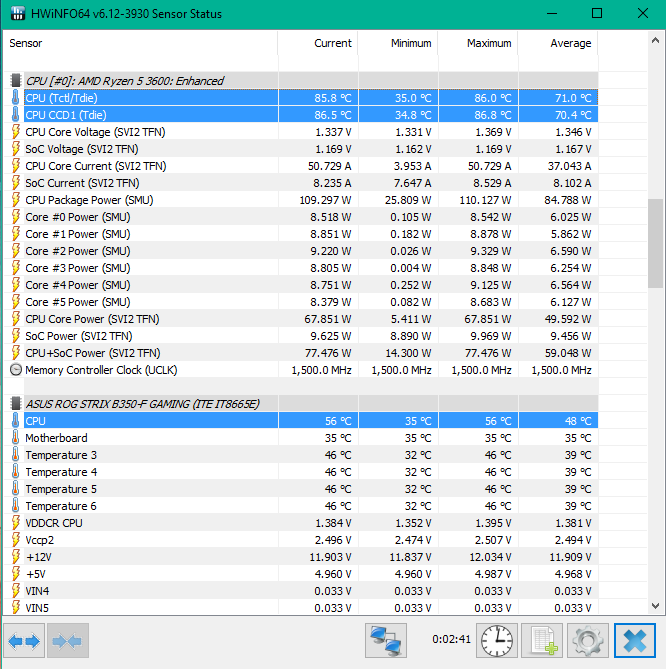Click thermometer icon of Temperature 6 row
This screenshot has width=666, height=669.
pyautogui.click(x=15, y=506)
